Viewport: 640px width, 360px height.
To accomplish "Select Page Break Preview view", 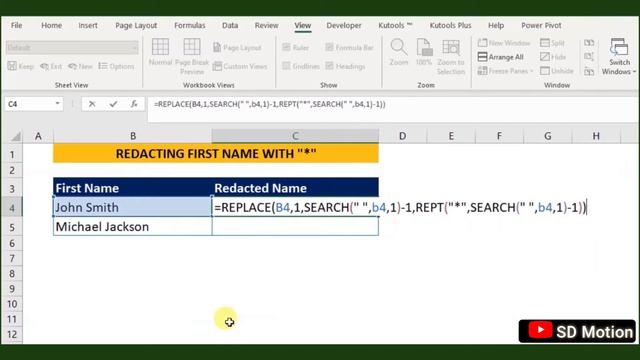I will point(192,56).
